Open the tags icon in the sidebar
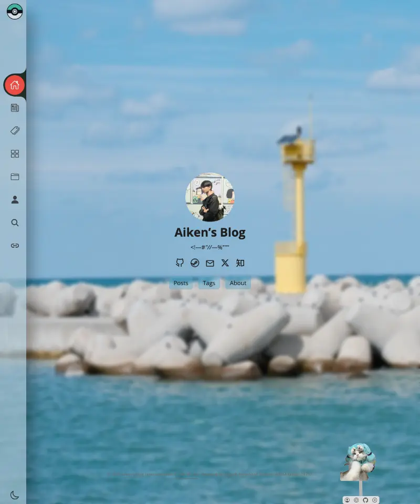Screen dimensions: 420x504 point(15,131)
